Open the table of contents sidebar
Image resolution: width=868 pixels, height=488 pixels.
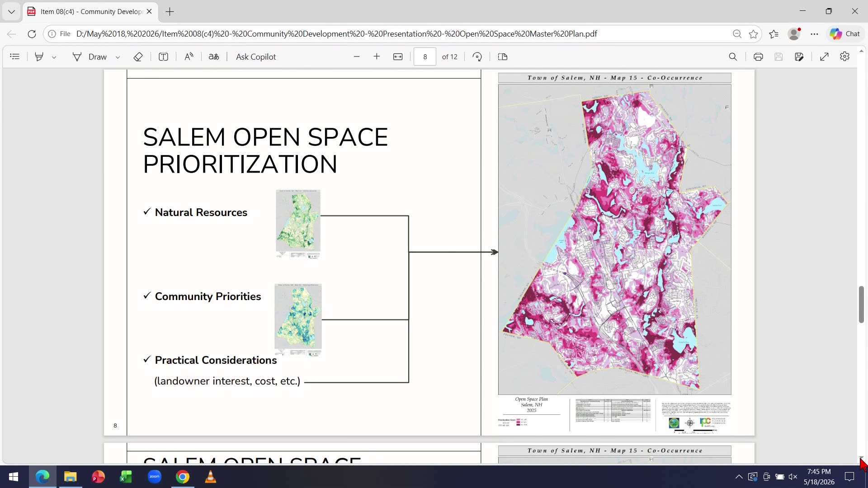(15, 57)
